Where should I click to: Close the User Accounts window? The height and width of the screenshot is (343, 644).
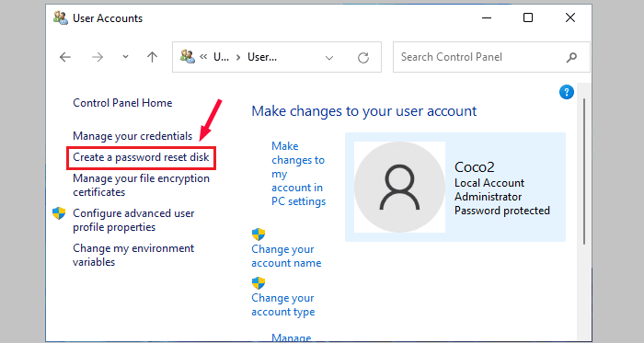click(x=570, y=17)
